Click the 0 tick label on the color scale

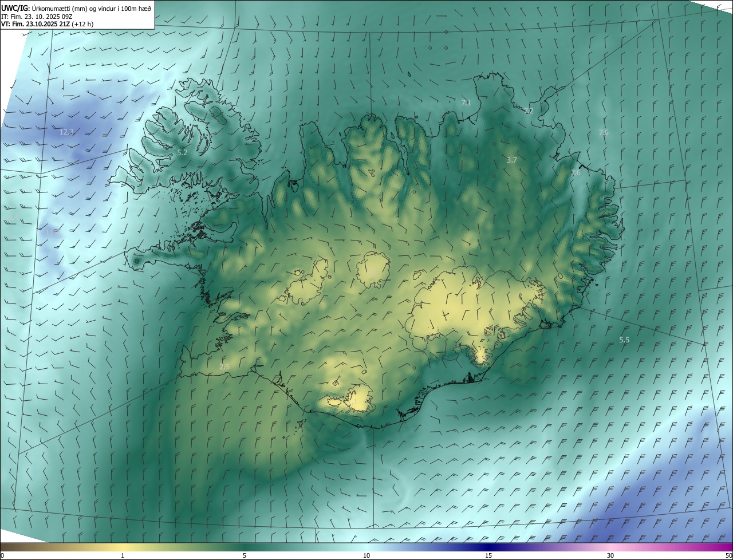(2, 556)
